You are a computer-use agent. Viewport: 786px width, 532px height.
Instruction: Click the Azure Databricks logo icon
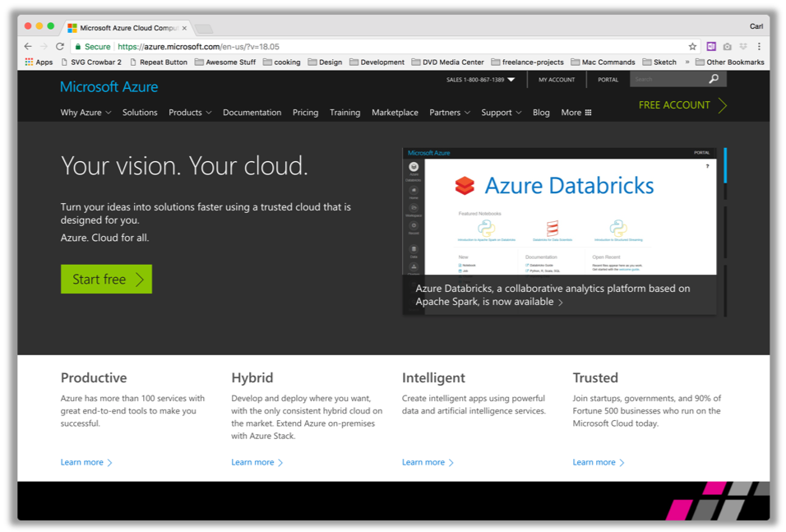pos(465,186)
